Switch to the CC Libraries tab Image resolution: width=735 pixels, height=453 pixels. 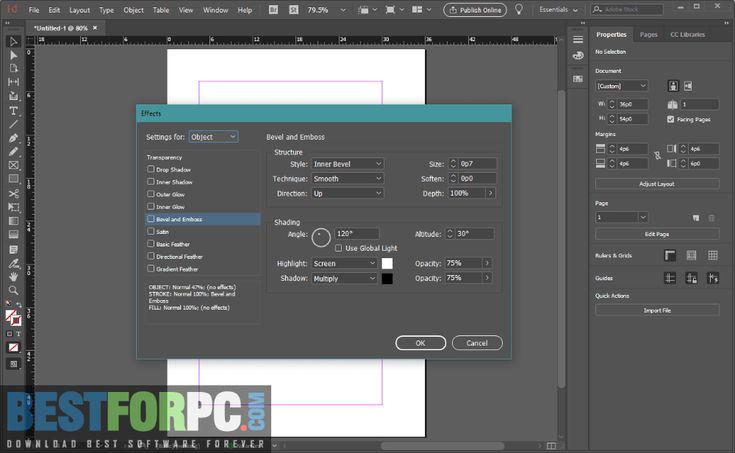[687, 35]
